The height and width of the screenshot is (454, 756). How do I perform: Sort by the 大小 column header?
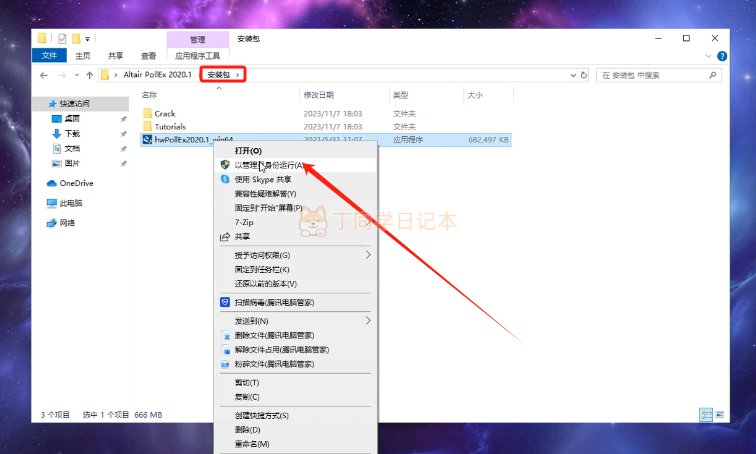tap(475, 95)
